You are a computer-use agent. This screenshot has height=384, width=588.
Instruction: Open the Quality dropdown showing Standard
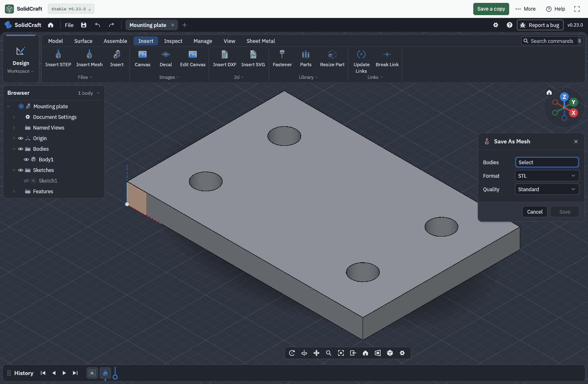point(547,189)
